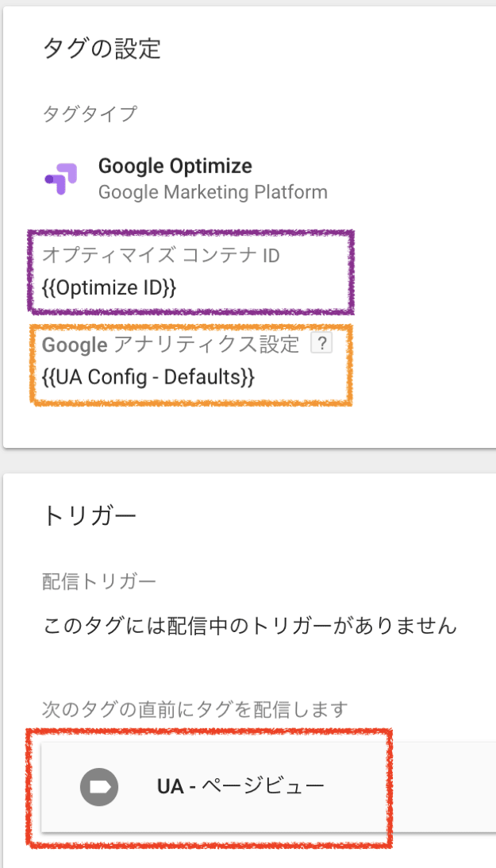The height and width of the screenshot is (868, 496).
Task: Click the {{UA Config - Defaults}} setting value
Action: click(148, 378)
